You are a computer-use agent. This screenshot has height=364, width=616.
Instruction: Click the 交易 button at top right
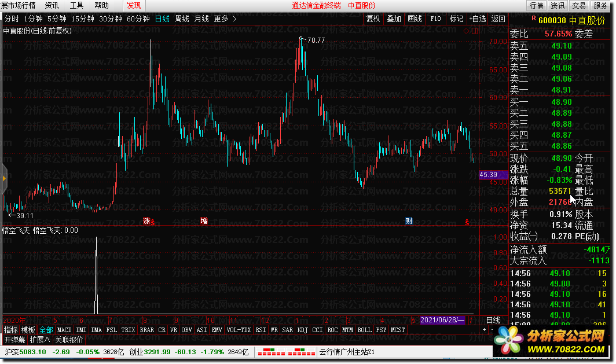click(x=579, y=5)
